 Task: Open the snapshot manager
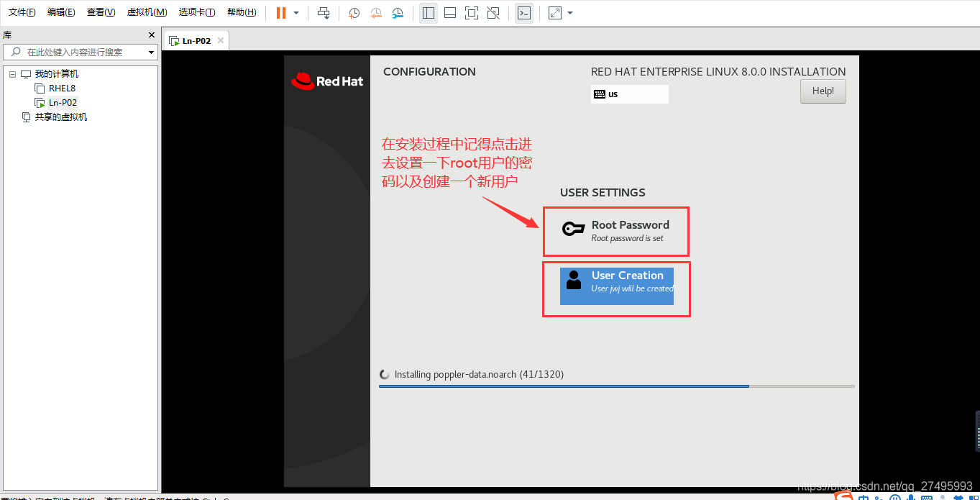(x=398, y=13)
